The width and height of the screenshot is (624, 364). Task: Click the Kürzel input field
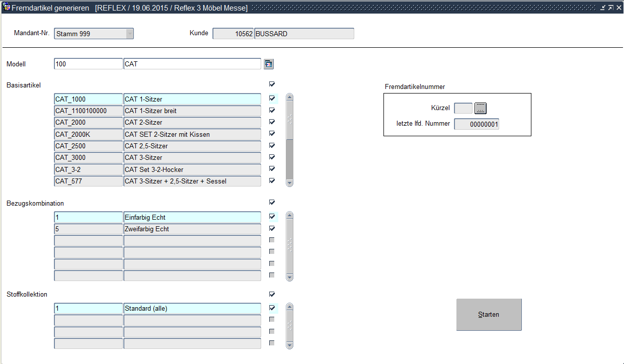463,108
